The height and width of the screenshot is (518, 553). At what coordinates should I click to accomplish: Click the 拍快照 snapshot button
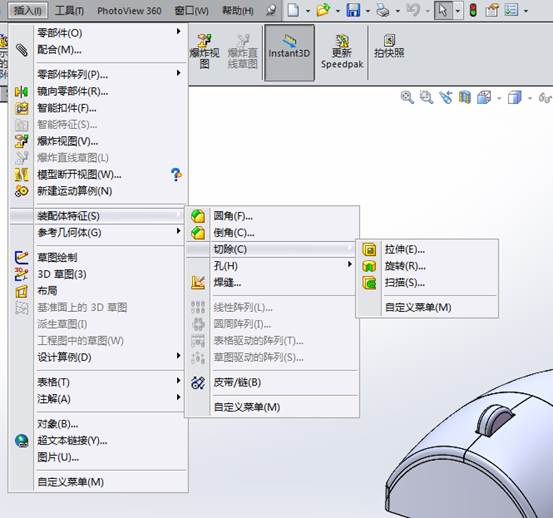(x=389, y=46)
